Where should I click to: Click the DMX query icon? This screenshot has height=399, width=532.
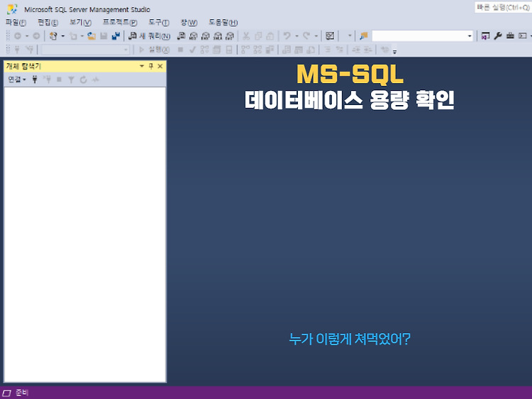206,35
